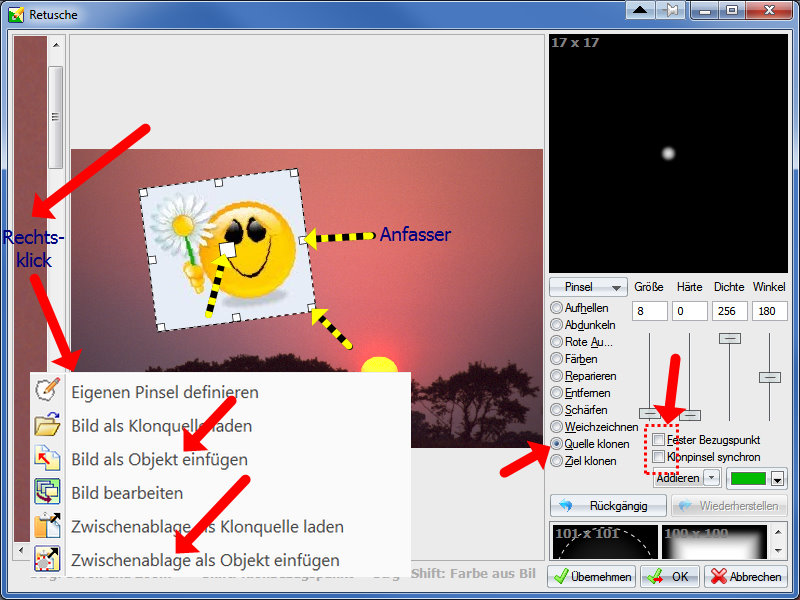Open the green color picker dropdown arrow
This screenshot has width=800, height=600.
[x=777, y=480]
